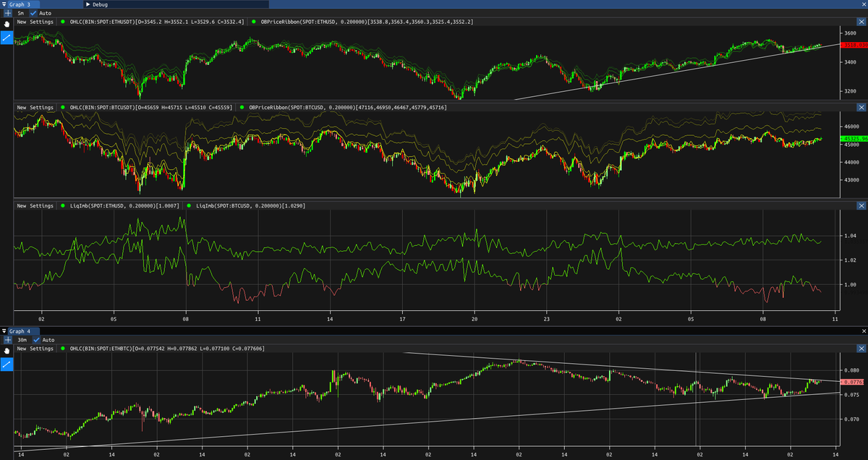Screen dimensions: 868x460
Task: Collapse the Graph 3 window triangle
Action: point(4,4)
